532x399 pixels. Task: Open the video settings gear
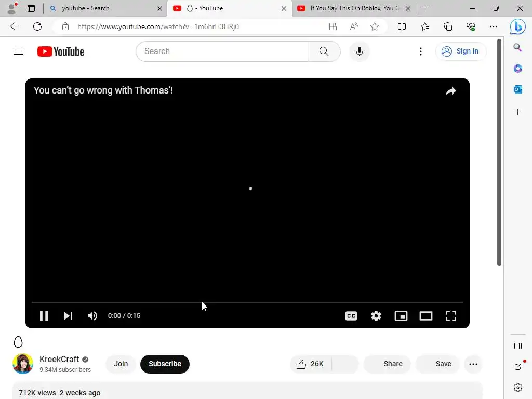click(x=376, y=316)
